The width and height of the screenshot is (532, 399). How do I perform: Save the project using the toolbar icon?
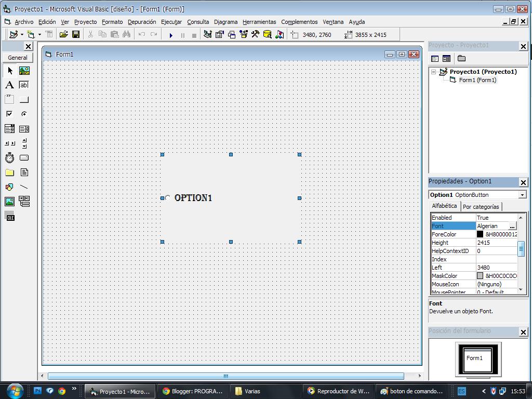77,34
